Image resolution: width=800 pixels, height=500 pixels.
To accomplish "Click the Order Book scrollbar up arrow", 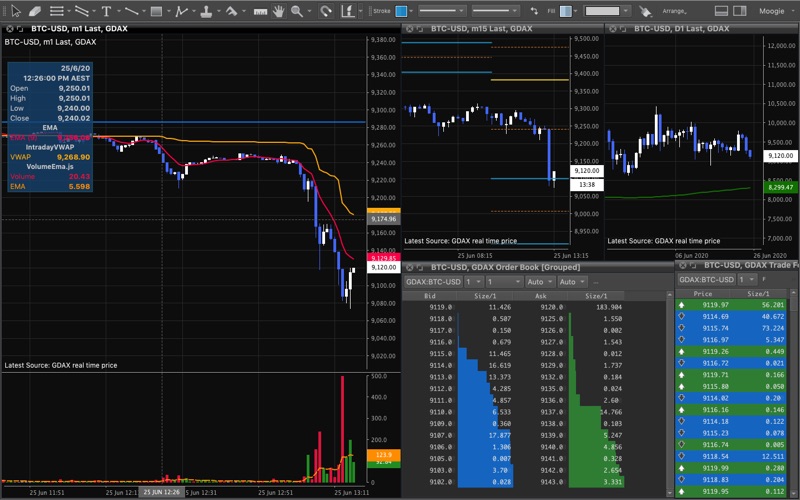I will click(669, 295).
